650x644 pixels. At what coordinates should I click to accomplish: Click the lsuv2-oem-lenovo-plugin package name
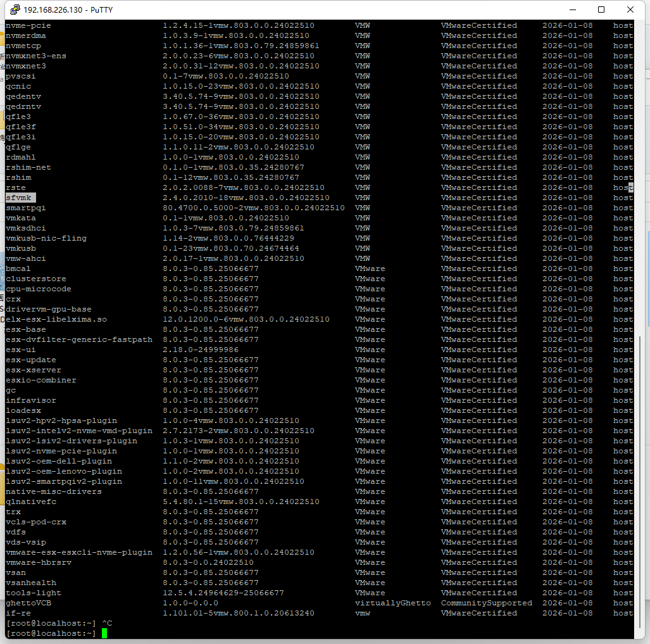64,472
